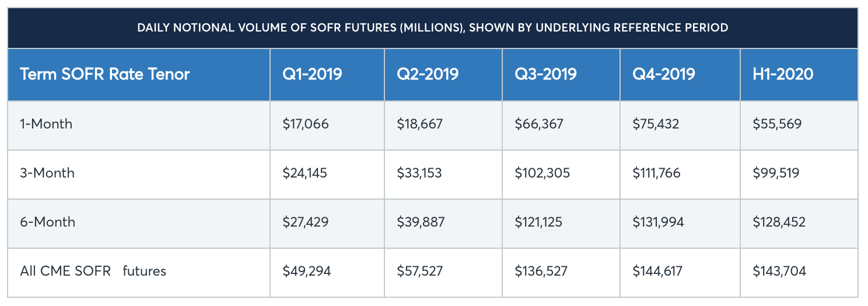Click the table title banner text
This screenshot has width=868, height=306.
432,27
